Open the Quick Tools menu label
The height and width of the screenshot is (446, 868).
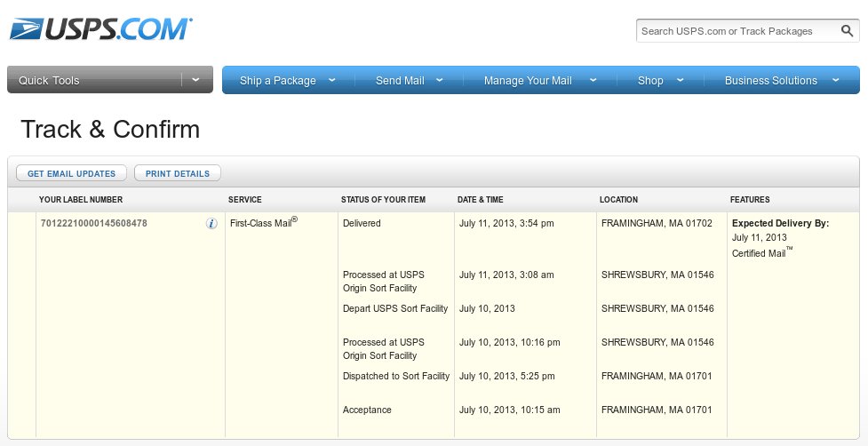tap(49, 80)
